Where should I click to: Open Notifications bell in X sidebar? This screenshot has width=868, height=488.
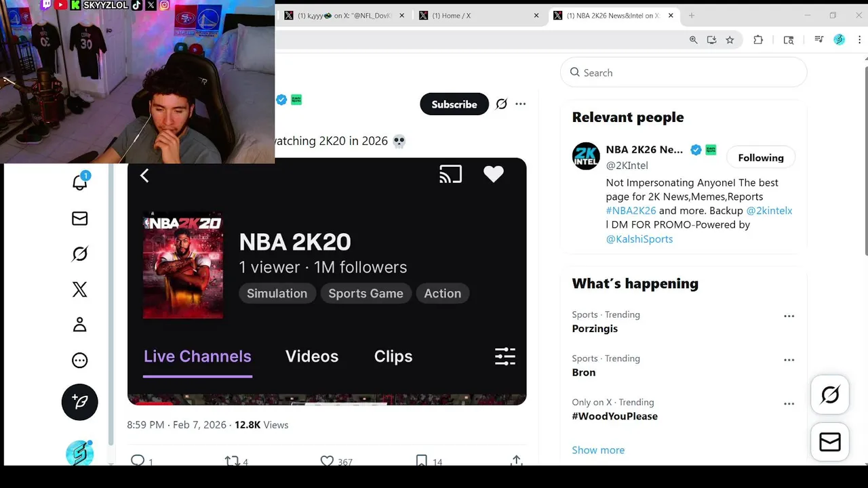click(x=80, y=182)
